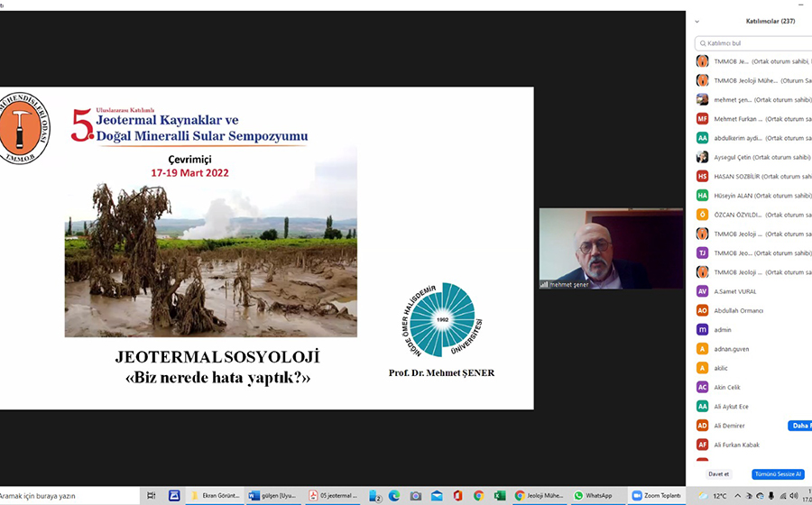The width and height of the screenshot is (812, 505).
Task: Click the Hüseyin ALAN (Ortak oturum sahibi) row
Action: click(x=753, y=195)
